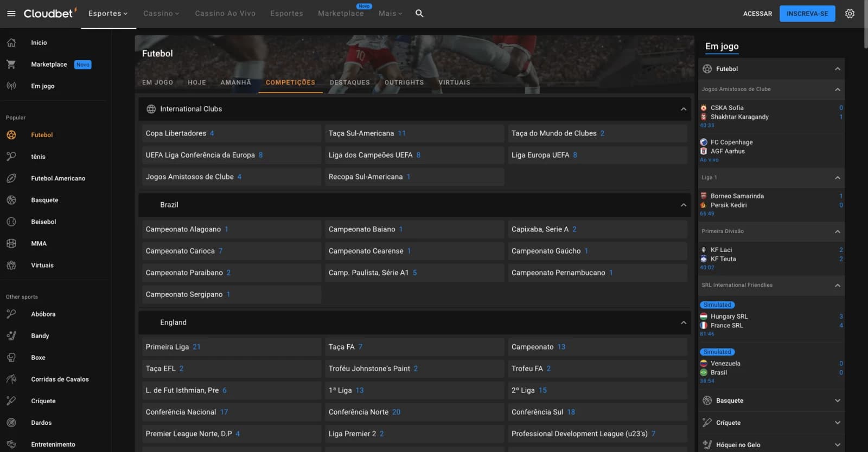Click the search magnifier icon

tap(419, 14)
